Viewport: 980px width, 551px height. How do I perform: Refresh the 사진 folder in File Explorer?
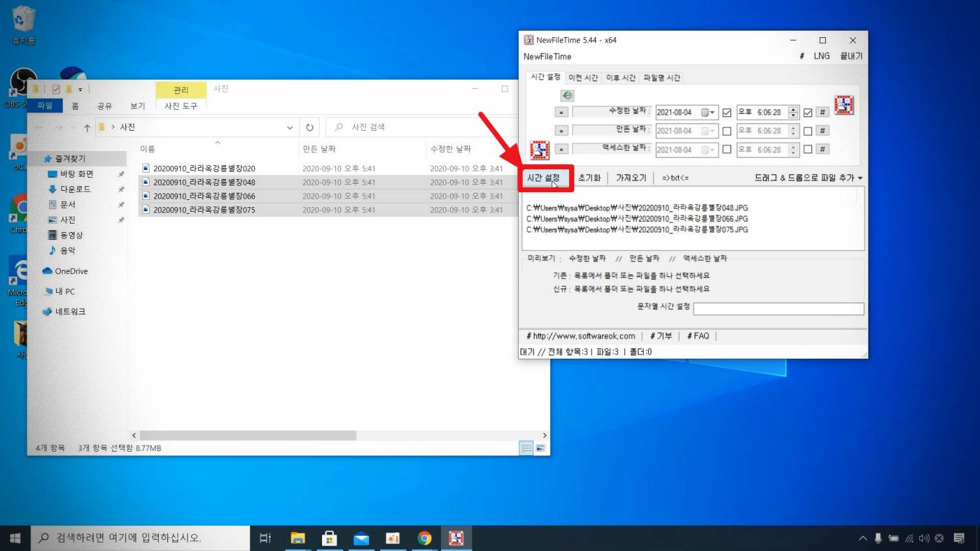(310, 127)
